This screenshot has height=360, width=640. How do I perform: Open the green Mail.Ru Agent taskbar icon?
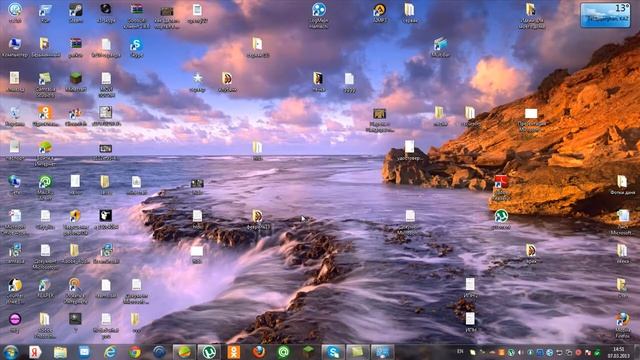point(283,352)
